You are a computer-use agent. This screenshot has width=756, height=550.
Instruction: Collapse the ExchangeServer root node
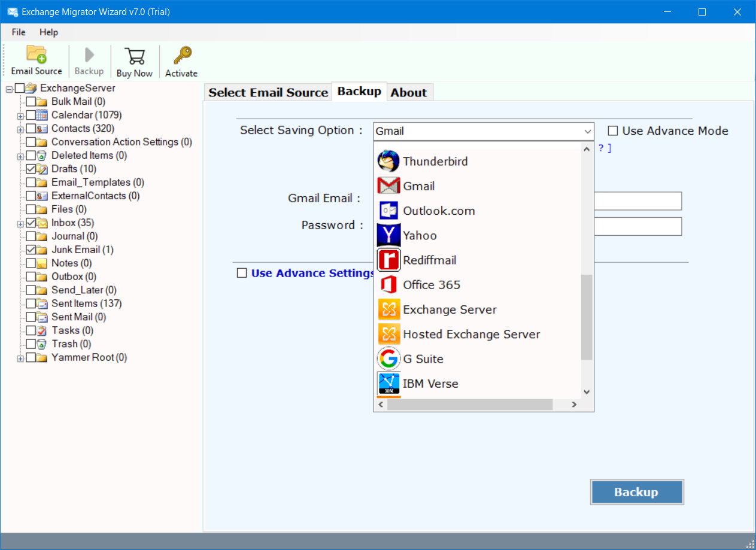pyautogui.click(x=9, y=89)
